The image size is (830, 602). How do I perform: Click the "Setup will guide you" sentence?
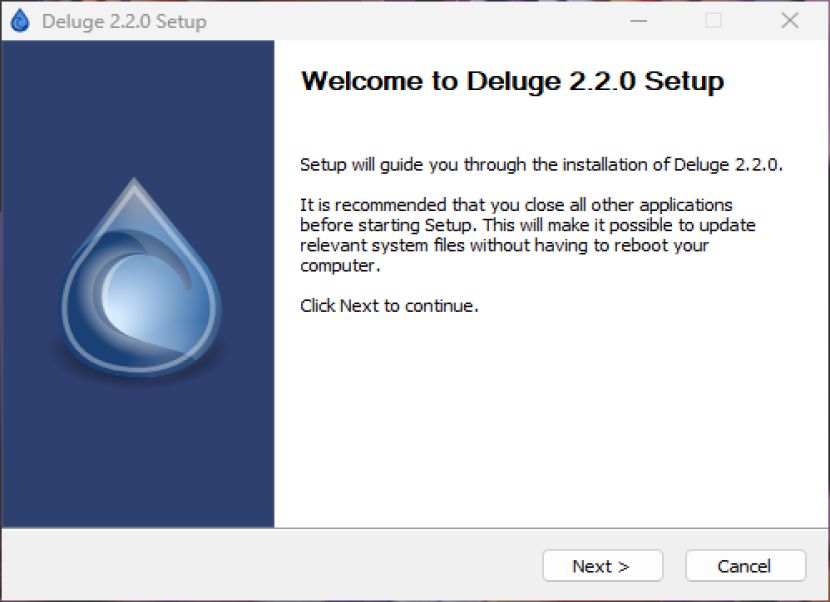(x=541, y=165)
